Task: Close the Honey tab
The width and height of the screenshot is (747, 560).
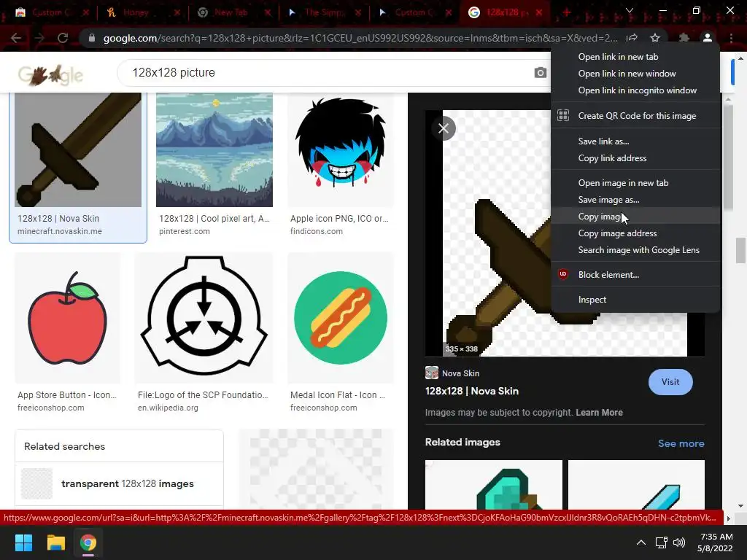Action: pyautogui.click(x=177, y=12)
